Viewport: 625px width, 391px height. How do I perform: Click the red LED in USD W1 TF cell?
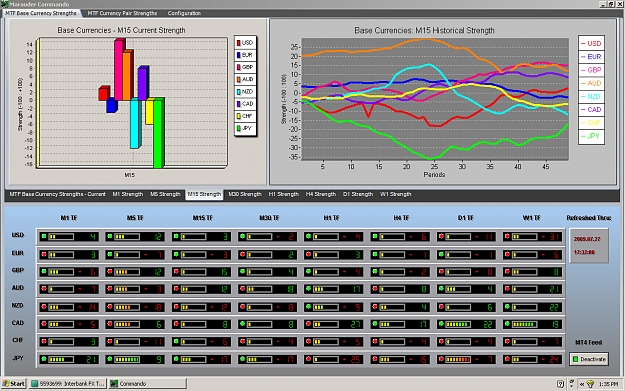click(507, 236)
